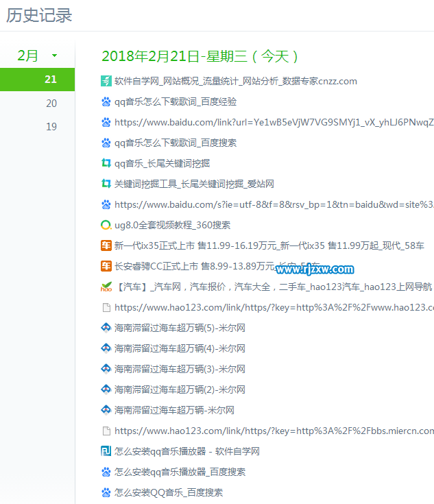Open the baidu.com/s?ie=utf-8 history entry

[274, 204]
